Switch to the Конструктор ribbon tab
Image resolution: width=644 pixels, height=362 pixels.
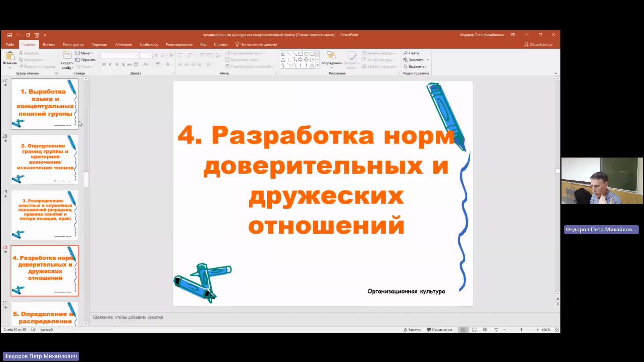tap(73, 44)
